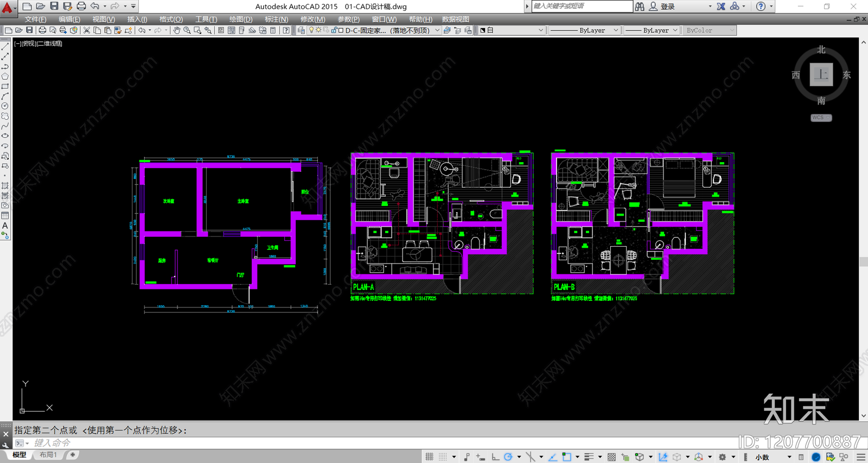This screenshot has width=868, height=463.
Task: Select the Pan hand tool
Action: point(176,30)
